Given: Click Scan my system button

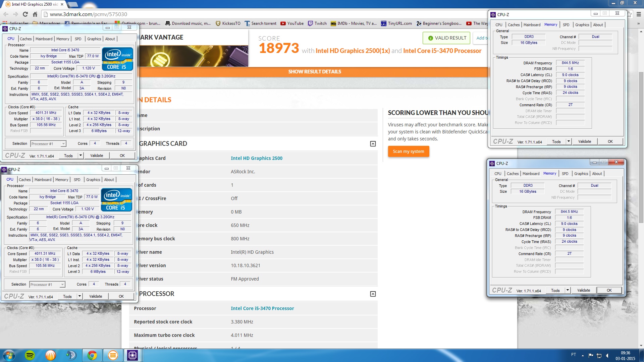Looking at the screenshot, I should (x=408, y=152).
